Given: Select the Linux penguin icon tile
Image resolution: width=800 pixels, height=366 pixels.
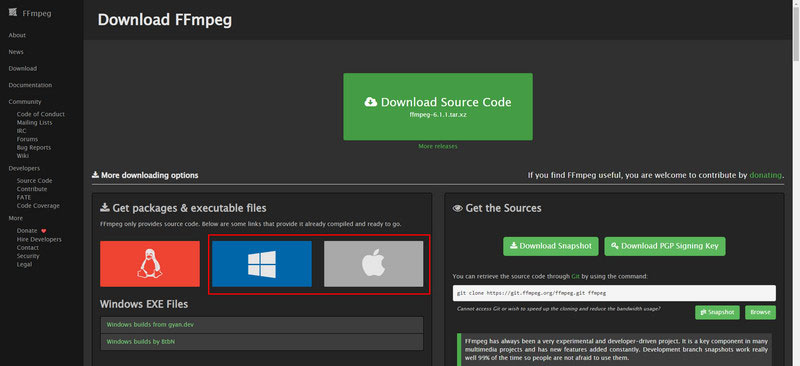Looking at the screenshot, I should 149,264.
